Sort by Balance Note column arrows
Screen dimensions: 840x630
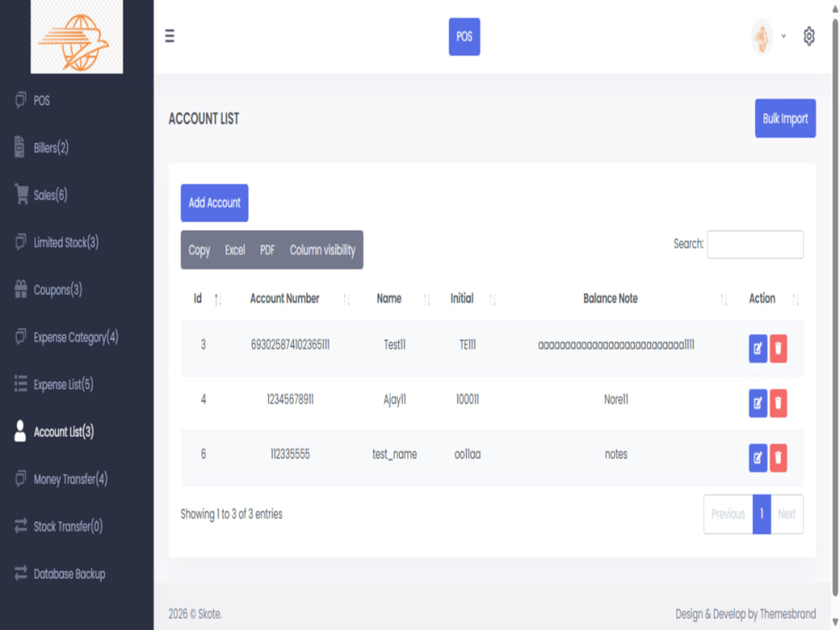(723, 300)
